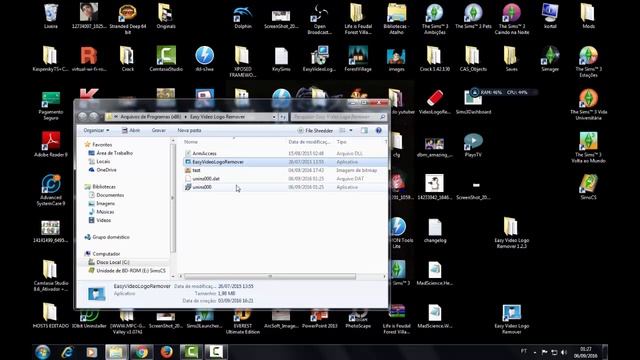
Task: Select the CAS_Objects folder
Action: 473,59
